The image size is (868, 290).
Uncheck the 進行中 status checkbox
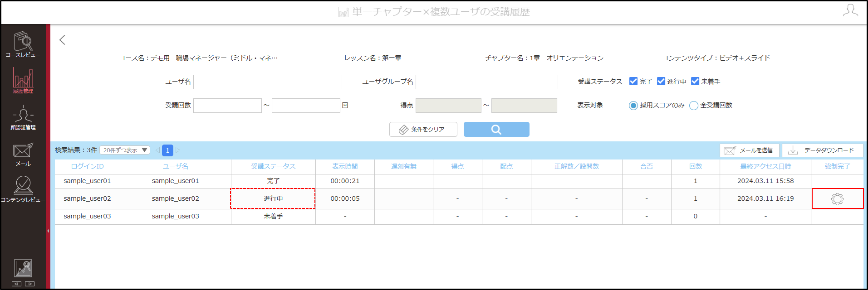pos(661,81)
